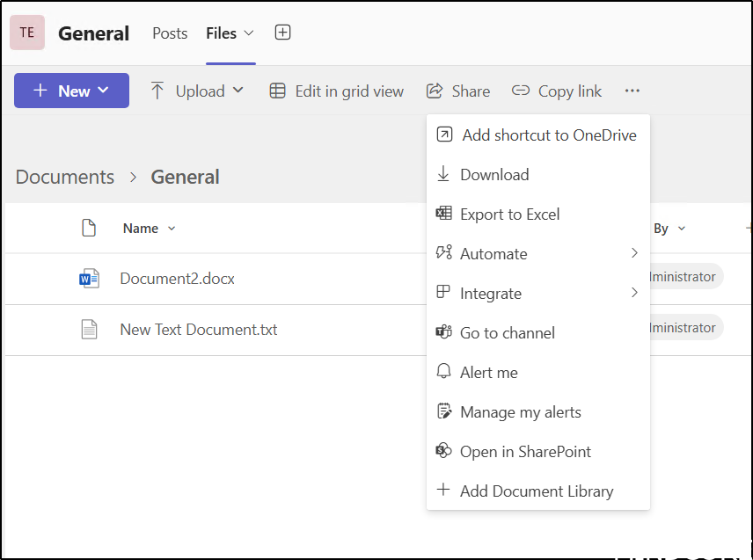Click the text file icon for New Text Document
The width and height of the screenshot is (753, 560).
tap(89, 330)
